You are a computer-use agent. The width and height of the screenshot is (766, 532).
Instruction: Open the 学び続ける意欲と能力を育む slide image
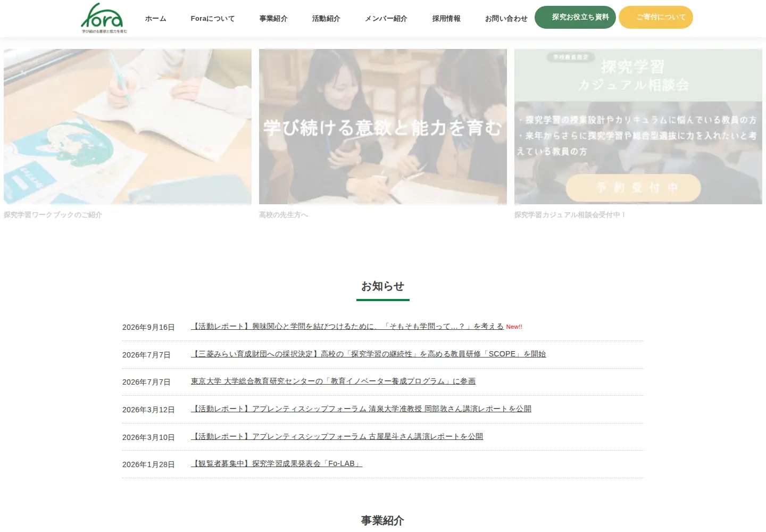[x=383, y=127]
